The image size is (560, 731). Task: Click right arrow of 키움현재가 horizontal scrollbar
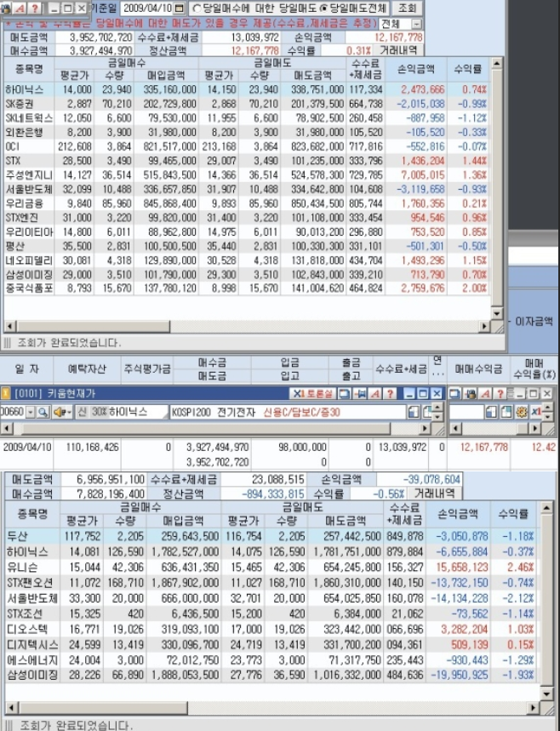(425, 428)
